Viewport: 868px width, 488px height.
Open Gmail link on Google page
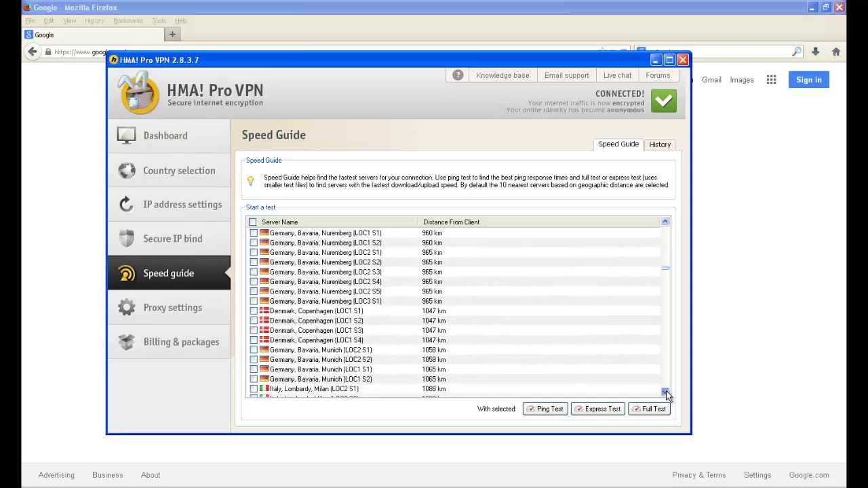point(711,80)
